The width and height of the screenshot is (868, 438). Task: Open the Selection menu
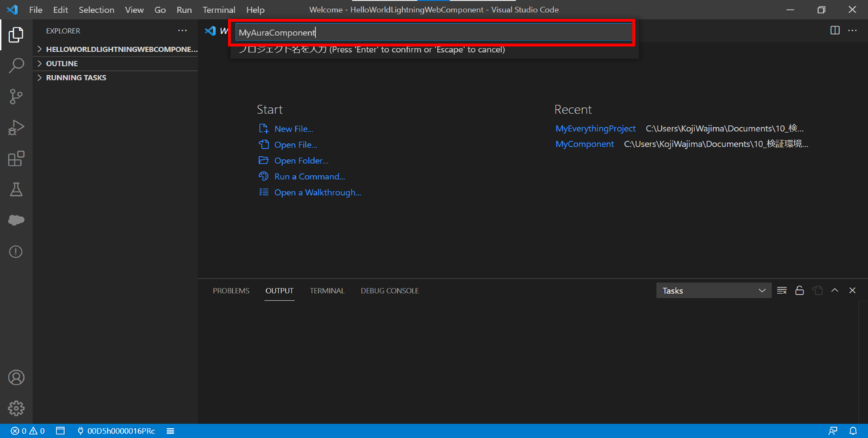[x=96, y=10]
